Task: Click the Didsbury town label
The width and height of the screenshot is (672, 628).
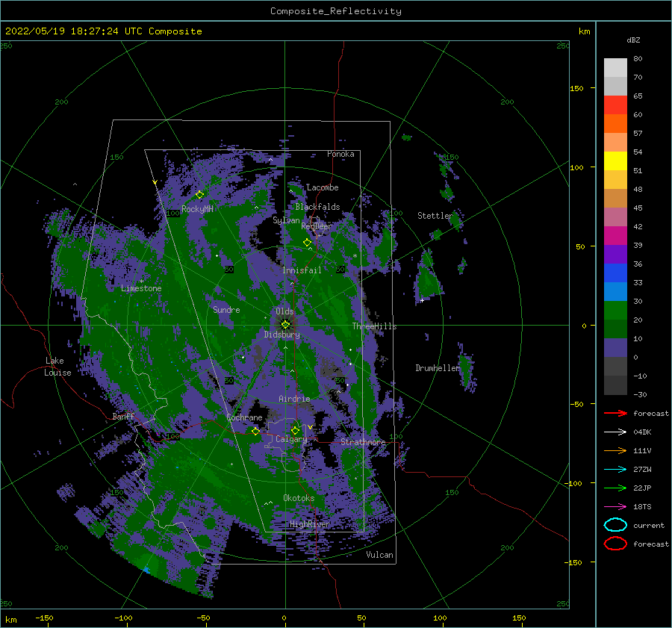Action: 282,335
